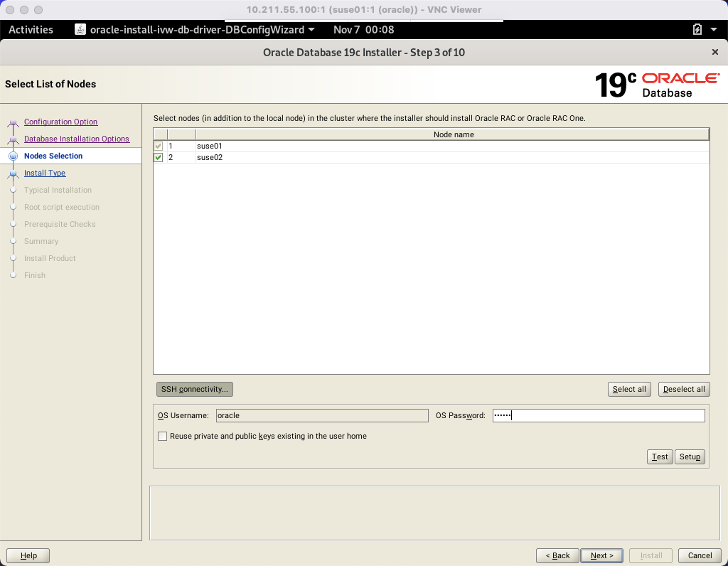Open the clock showing Nov 7 00:08
This screenshot has width=728, height=566.
363,30
